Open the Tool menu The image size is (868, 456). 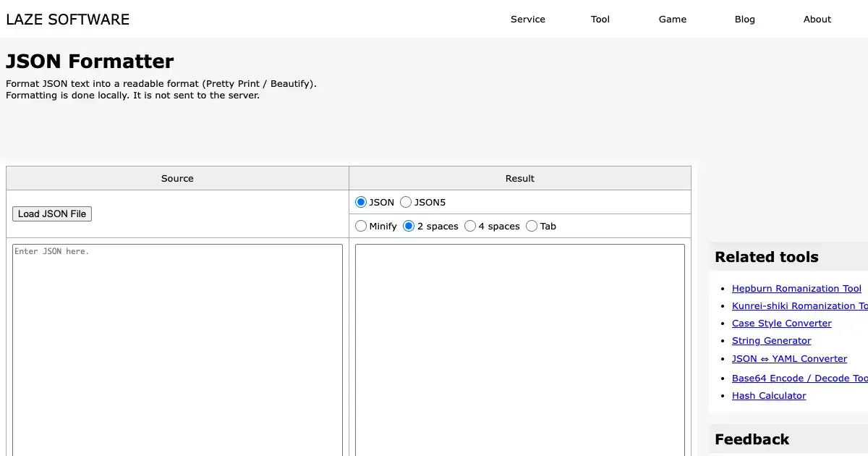coord(600,20)
